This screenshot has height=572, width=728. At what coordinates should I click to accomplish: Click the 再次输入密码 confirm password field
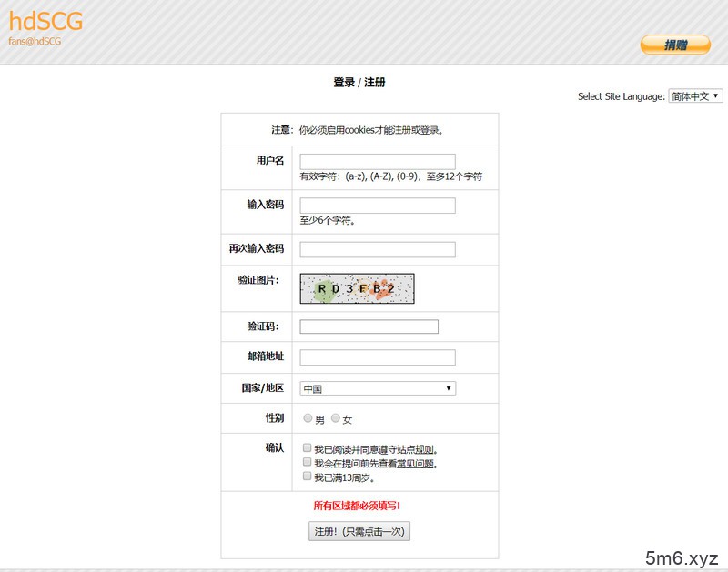pos(376,247)
